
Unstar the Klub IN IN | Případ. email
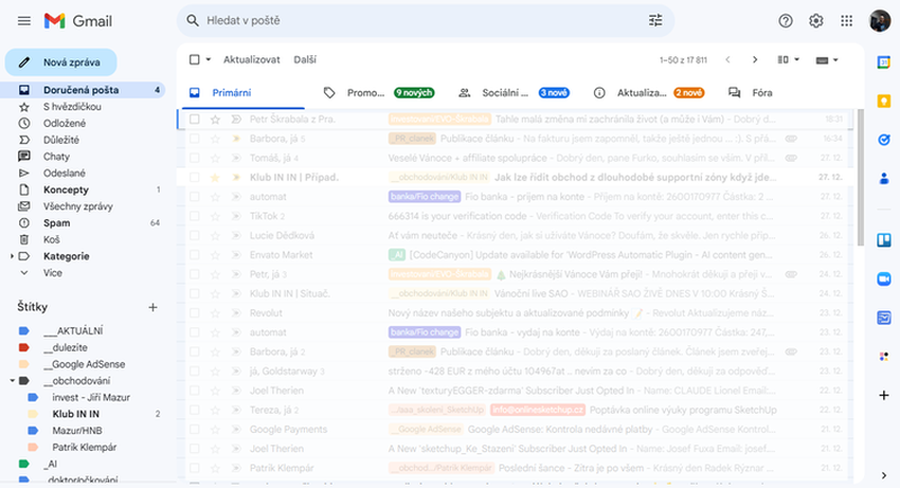(215, 177)
